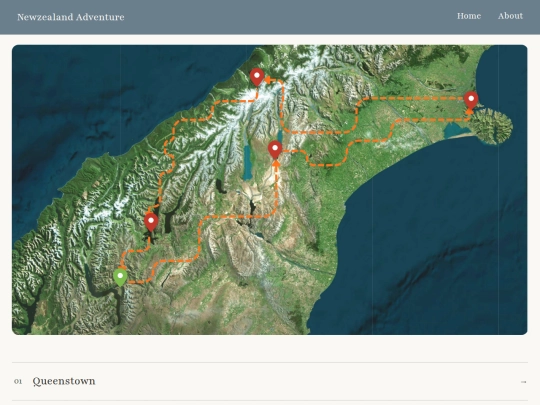Go to the About page
This screenshot has height=405, width=540.
510,16
